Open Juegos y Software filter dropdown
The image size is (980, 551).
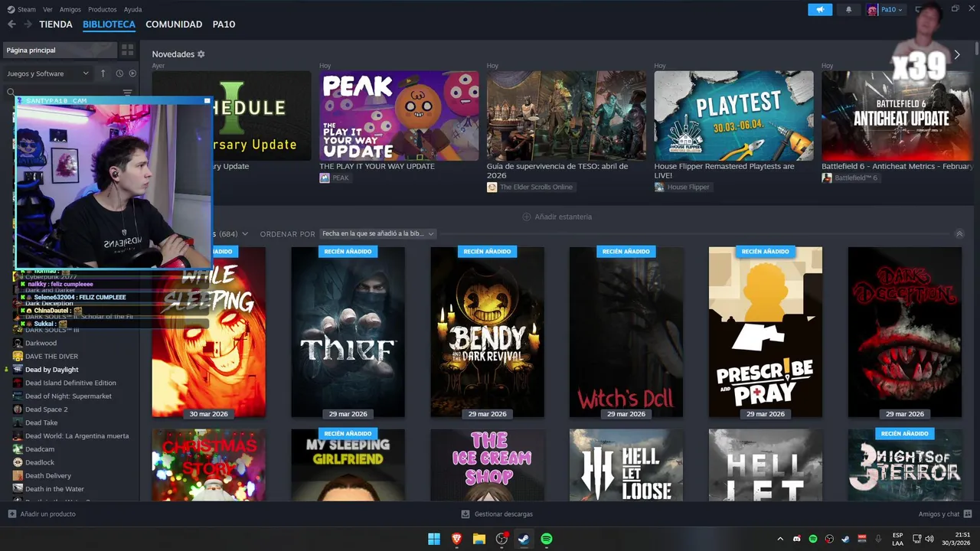[47, 73]
